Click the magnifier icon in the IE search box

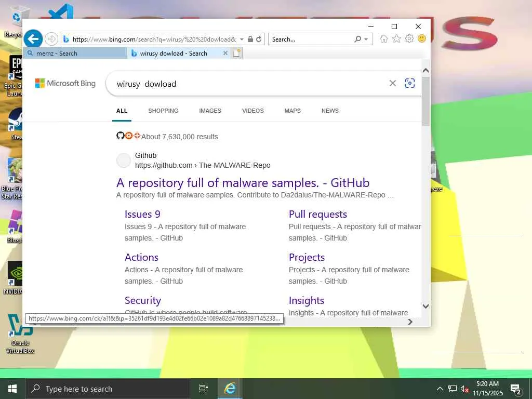coord(357,39)
